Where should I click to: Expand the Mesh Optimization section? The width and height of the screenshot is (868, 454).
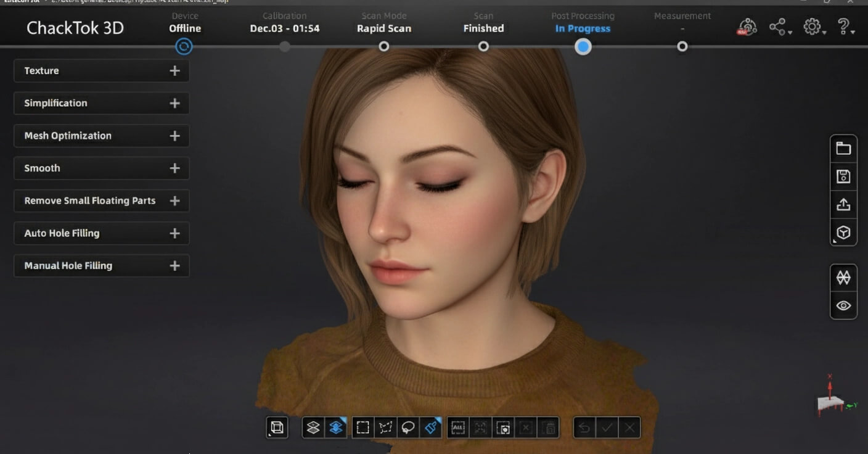click(x=101, y=136)
